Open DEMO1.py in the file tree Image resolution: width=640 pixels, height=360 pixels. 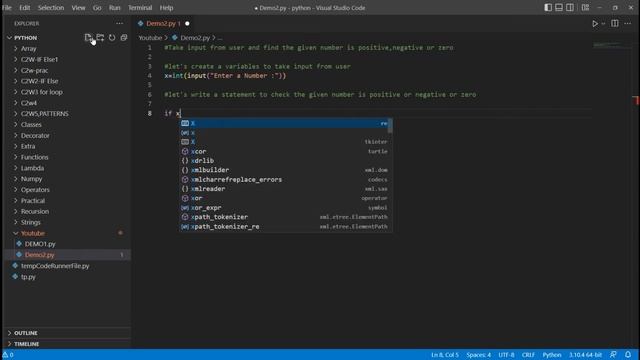40,244
